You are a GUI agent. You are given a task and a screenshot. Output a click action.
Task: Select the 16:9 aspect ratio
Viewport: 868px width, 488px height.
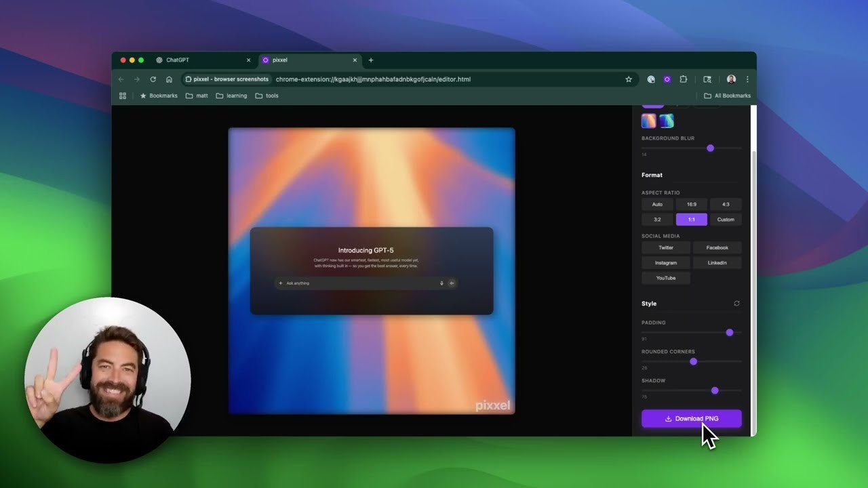click(x=692, y=204)
